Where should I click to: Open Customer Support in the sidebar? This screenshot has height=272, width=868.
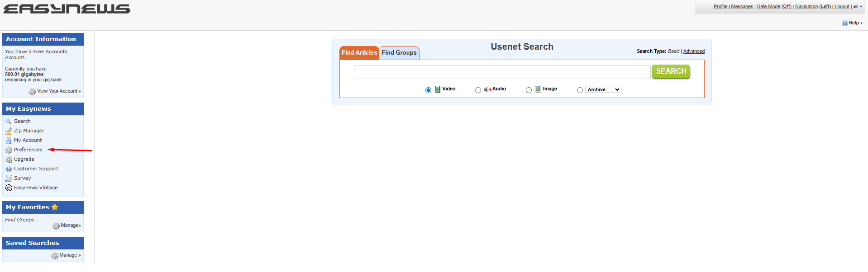(x=36, y=169)
